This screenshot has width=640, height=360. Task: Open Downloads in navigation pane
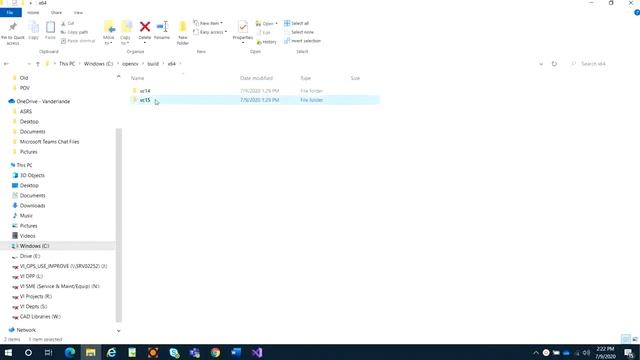click(32, 205)
